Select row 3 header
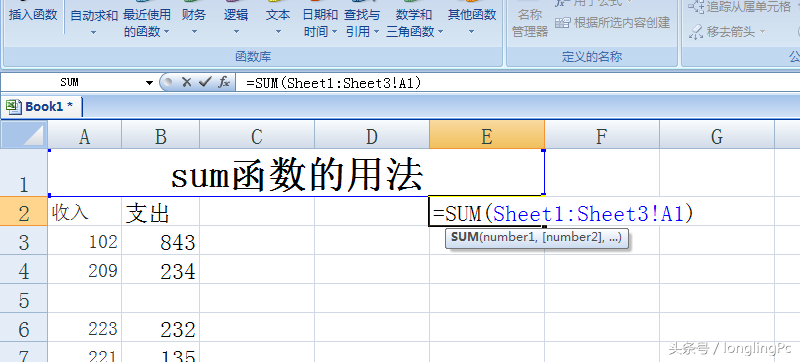The height and width of the screenshot is (362, 800). [24, 241]
